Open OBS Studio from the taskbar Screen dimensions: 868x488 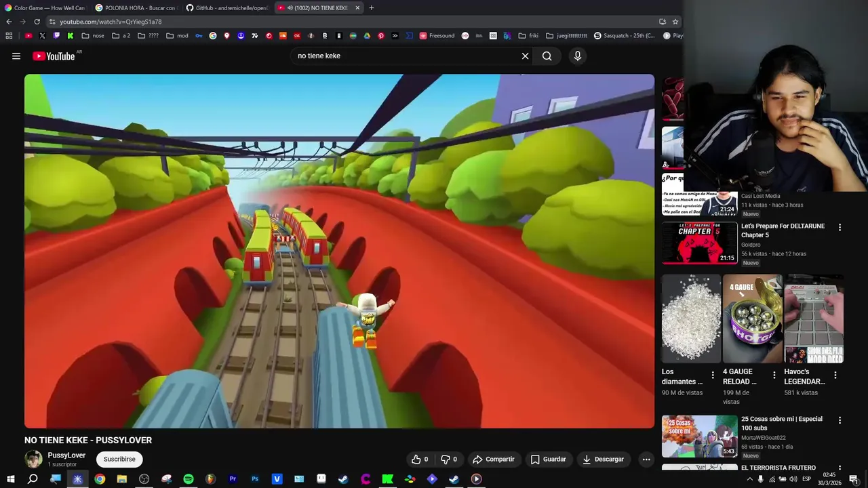coord(144,479)
